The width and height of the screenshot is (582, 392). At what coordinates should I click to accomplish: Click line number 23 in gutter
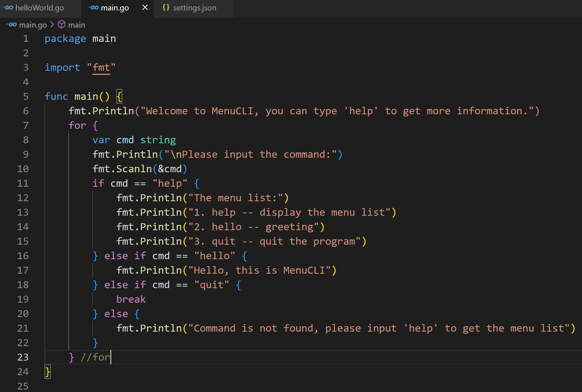(x=23, y=357)
